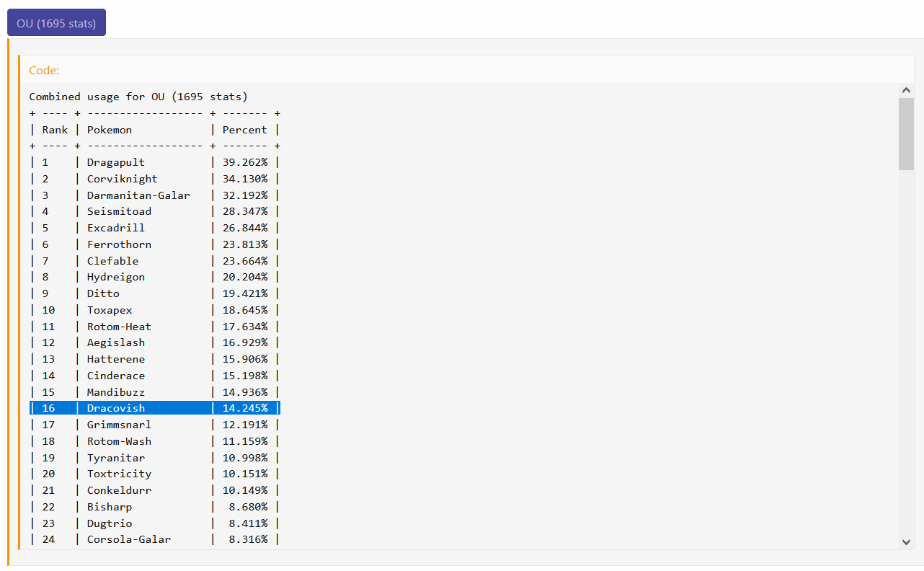Click the code box scrollbar thumb
Screen dimensions: 924x571
(906, 134)
